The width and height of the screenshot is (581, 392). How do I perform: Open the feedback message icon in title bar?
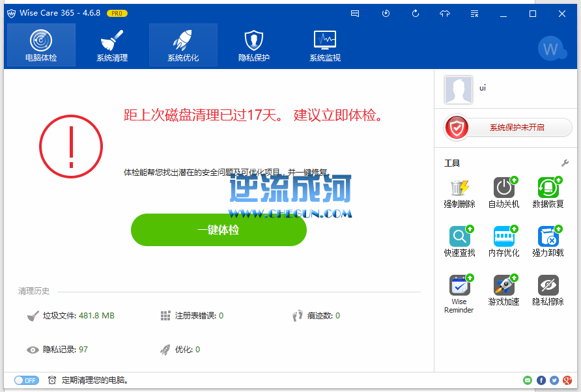pyautogui.click(x=355, y=14)
